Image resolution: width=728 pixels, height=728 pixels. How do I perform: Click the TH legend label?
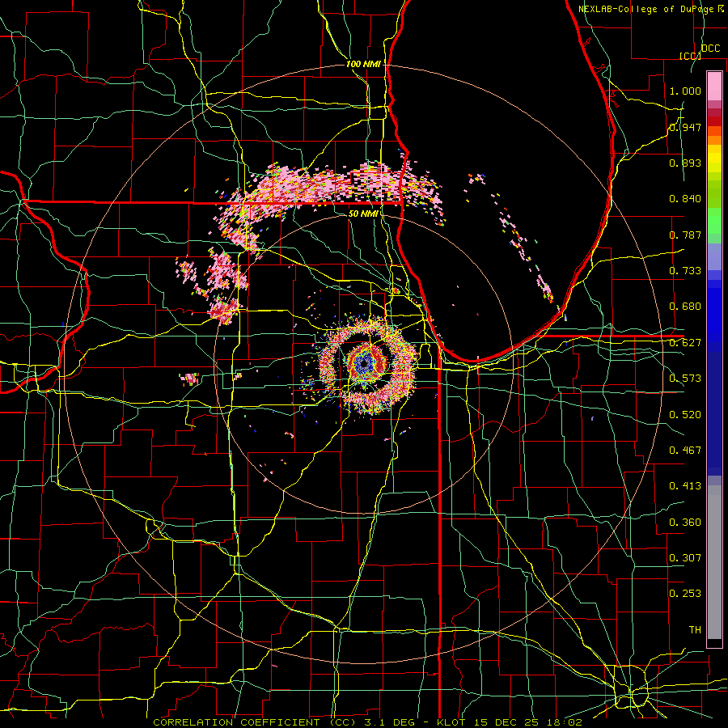(695, 630)
